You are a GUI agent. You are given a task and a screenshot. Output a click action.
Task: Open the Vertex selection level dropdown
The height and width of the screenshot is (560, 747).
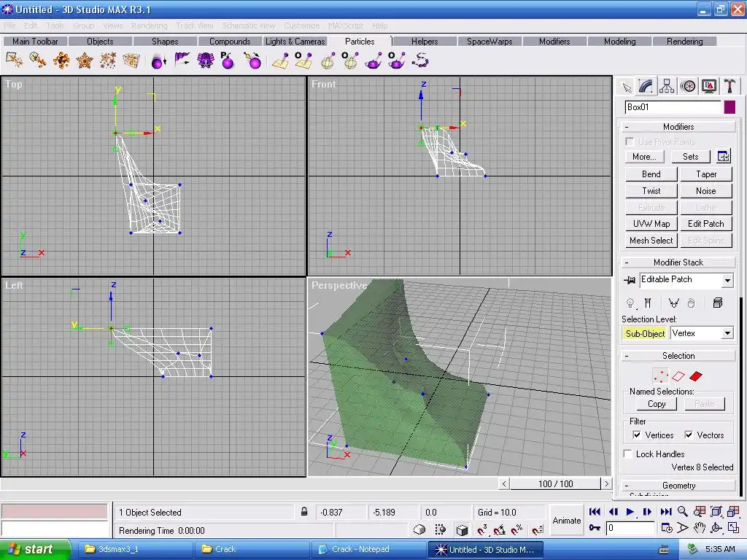727,333
